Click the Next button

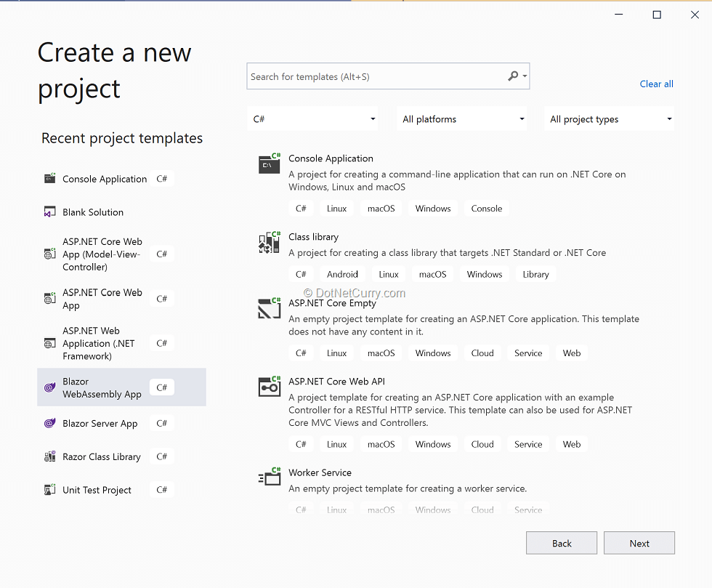coord(639,543)
